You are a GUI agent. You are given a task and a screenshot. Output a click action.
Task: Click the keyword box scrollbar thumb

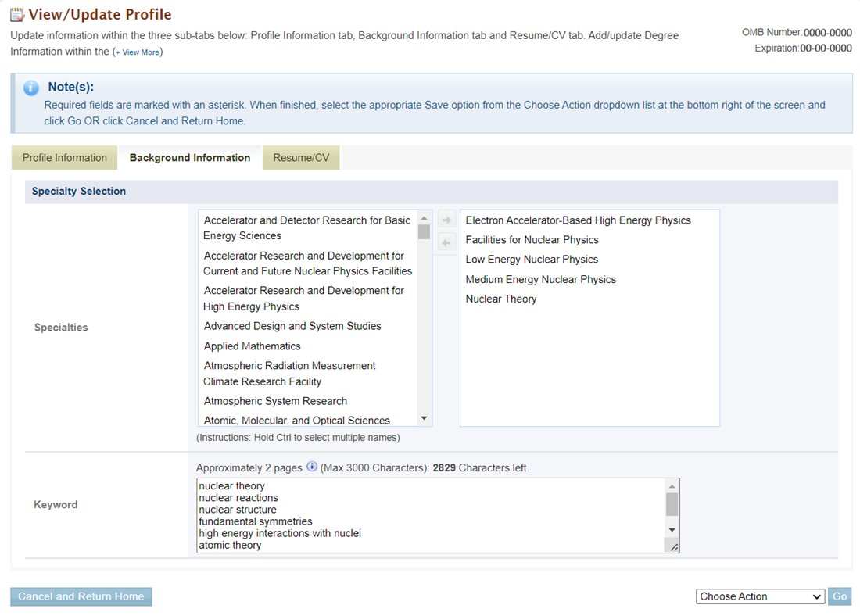click(672, 504)
